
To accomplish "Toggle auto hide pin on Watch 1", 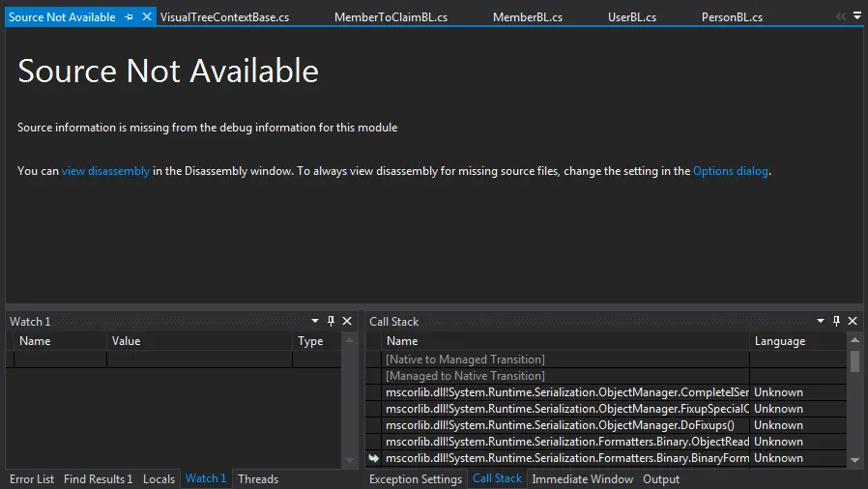I will 331,321.
